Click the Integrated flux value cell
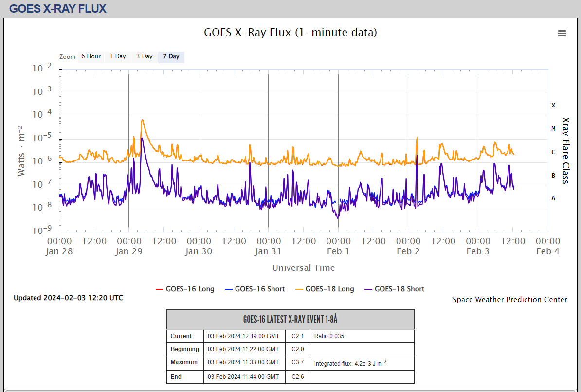This screenshot has width=581, height=392. tap(362, 363)
